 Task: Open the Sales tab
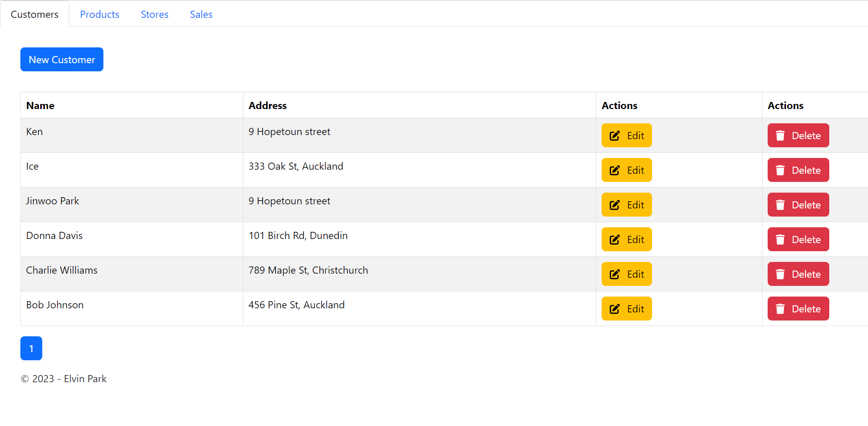(201, 14)
